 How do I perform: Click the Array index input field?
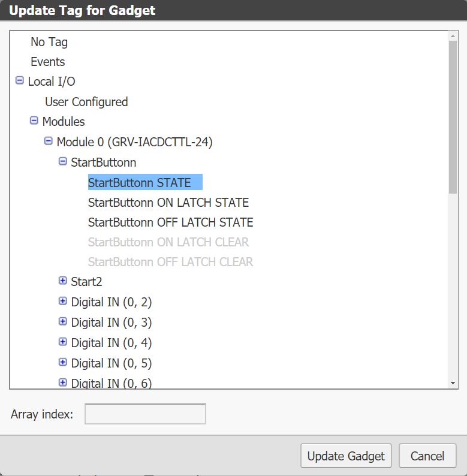[145, 414]
